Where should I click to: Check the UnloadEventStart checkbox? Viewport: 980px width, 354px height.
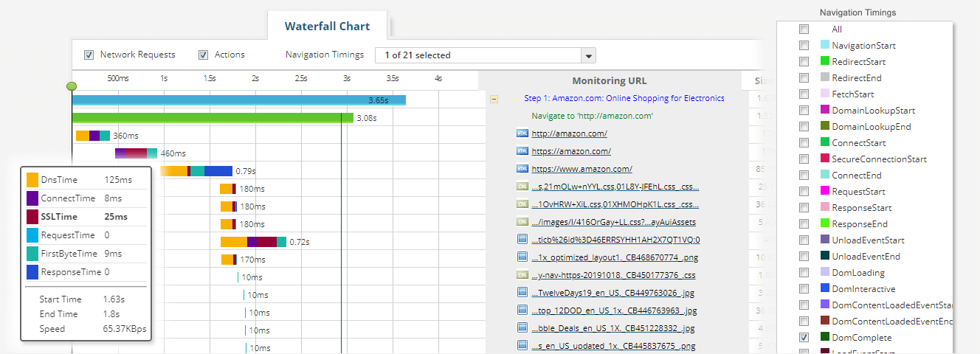pos(804,240)
